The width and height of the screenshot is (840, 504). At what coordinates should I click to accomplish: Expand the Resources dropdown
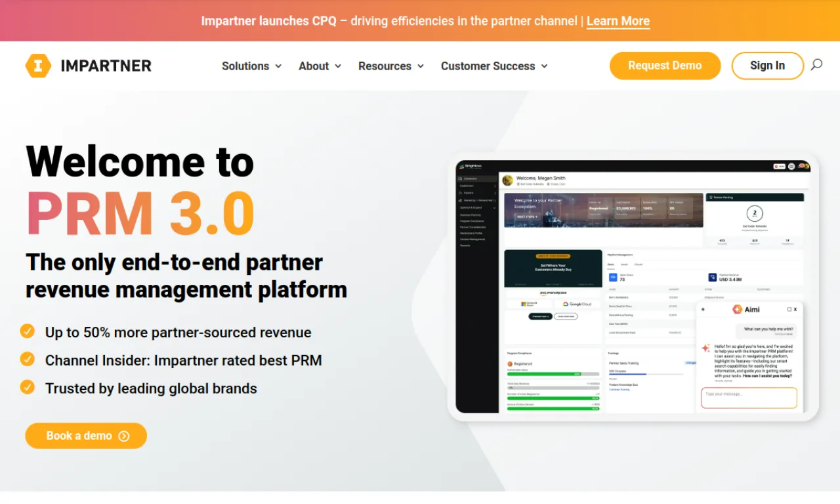[x=391, y=66]
